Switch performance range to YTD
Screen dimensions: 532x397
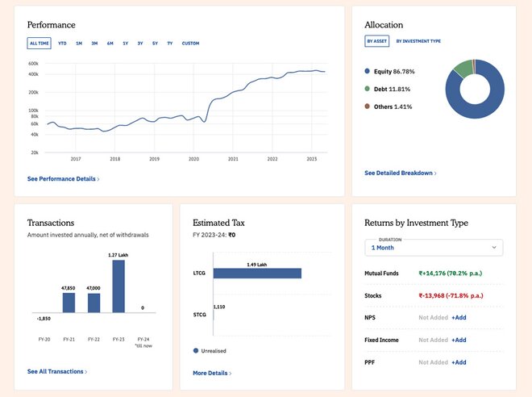click(62, 43)
